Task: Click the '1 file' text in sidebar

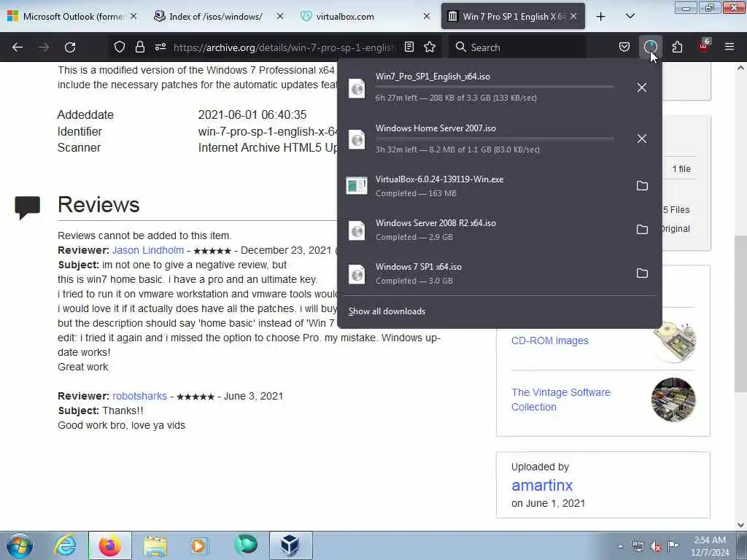Action: (x=681, y=169)
